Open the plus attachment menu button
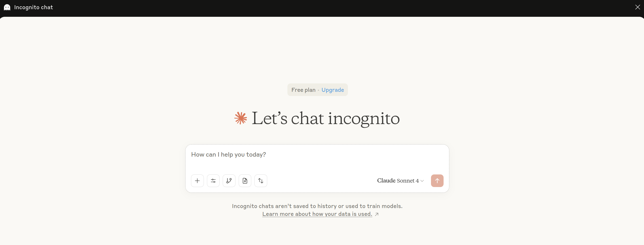The width and height of the screenshot is (644, 245). click(197, 181)
